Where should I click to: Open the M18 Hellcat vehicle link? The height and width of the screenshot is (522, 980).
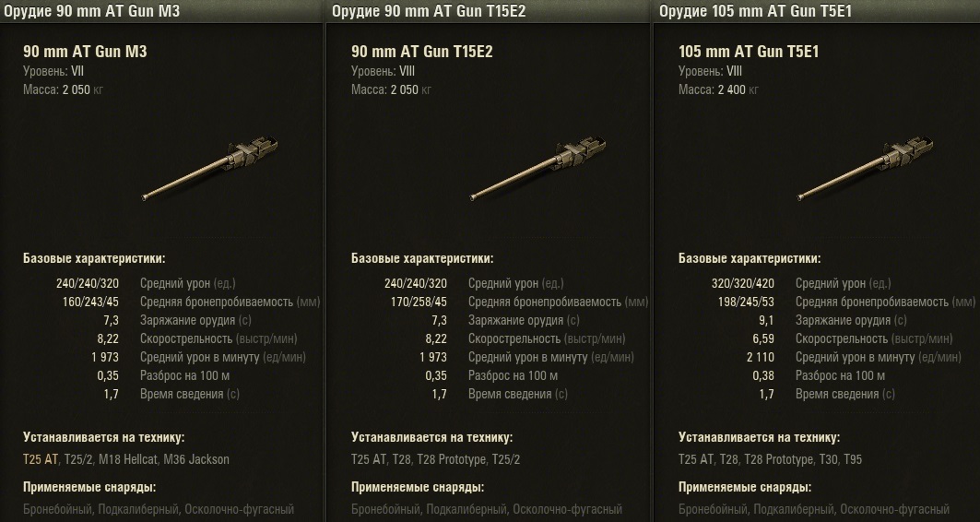click(127, 459)
